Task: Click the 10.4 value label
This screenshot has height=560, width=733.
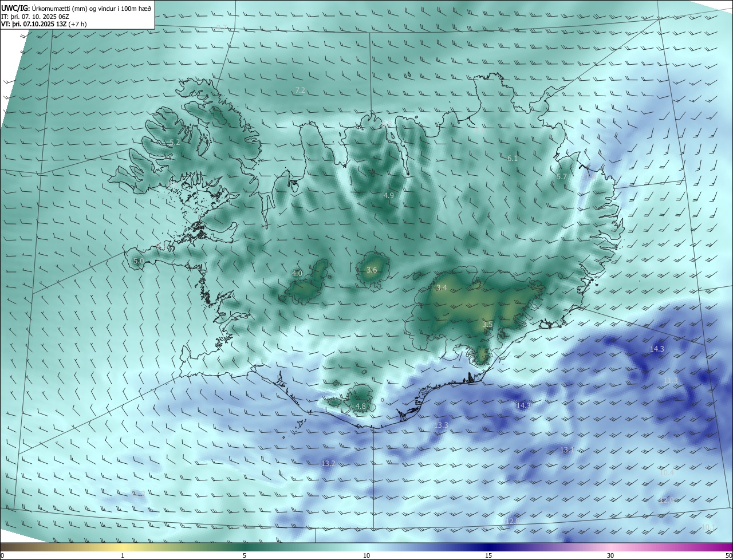Action: pyautogui.click(x=667, y=473)
